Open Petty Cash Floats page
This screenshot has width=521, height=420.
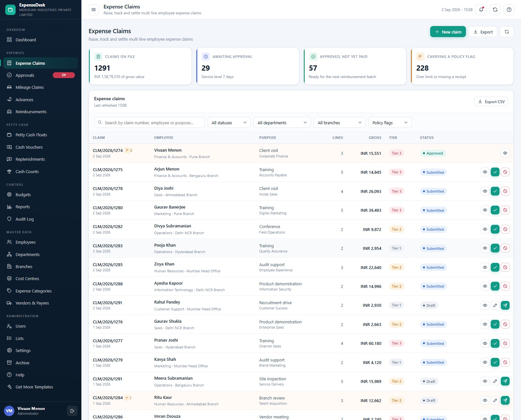point(41,135)
